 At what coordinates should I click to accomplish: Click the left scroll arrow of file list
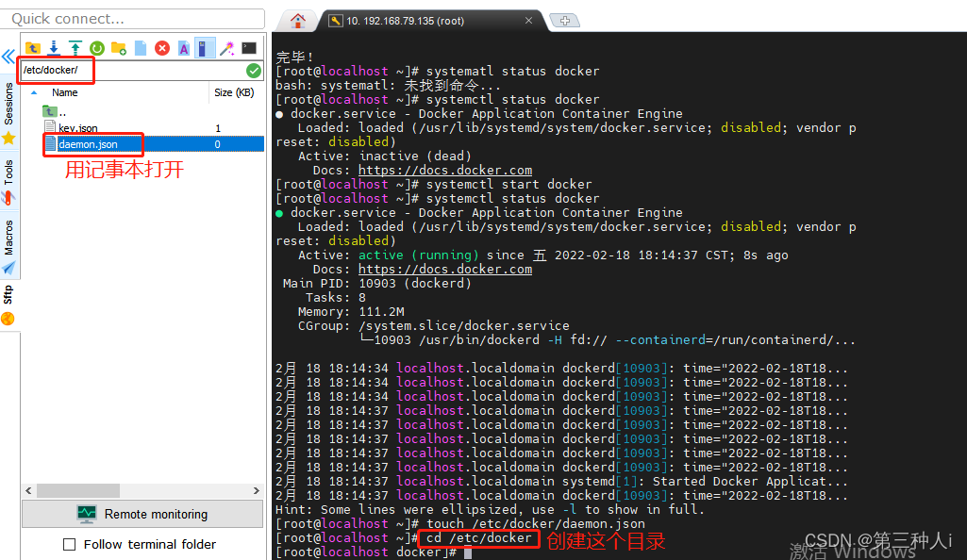click(28, 490)
